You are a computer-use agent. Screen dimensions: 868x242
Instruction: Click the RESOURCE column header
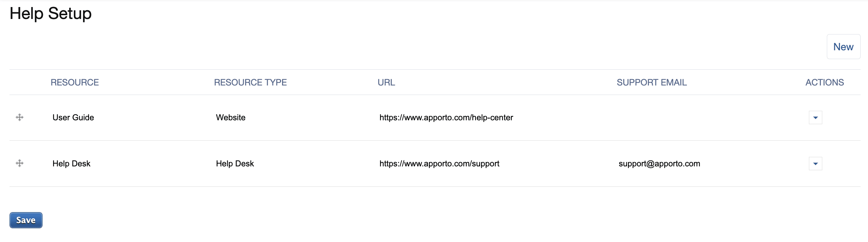75,82
